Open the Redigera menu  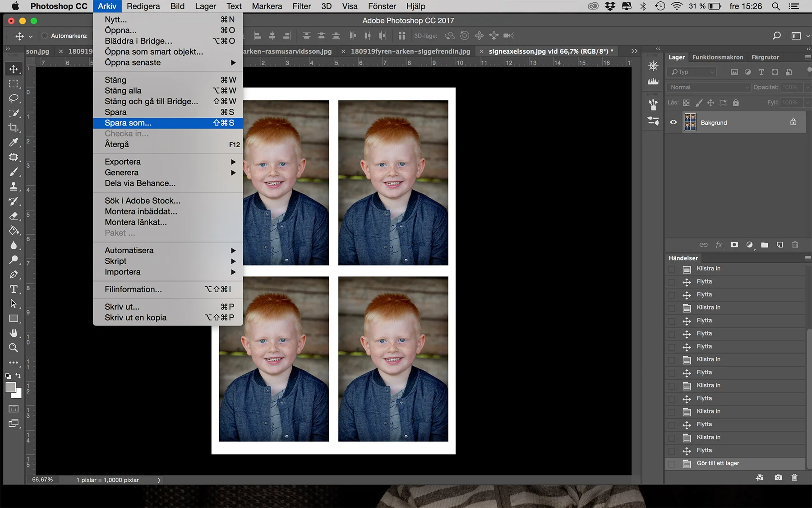(x=143, y=6)
